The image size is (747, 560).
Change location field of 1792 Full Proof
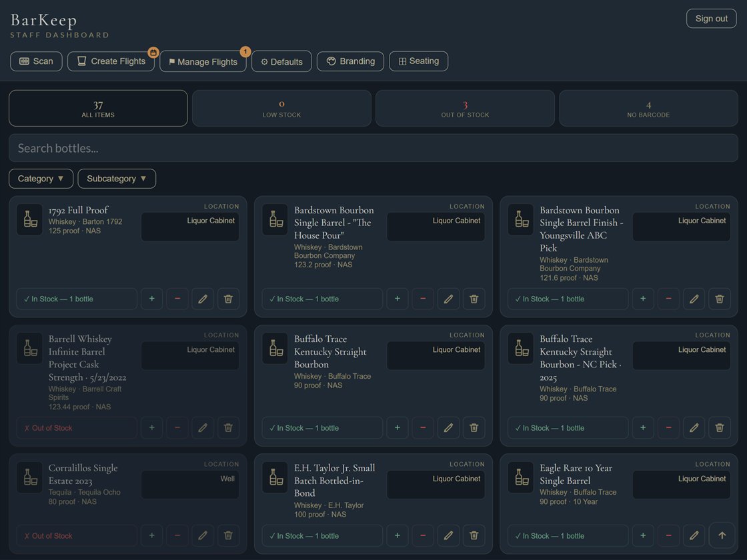click(x=190, y=227)
